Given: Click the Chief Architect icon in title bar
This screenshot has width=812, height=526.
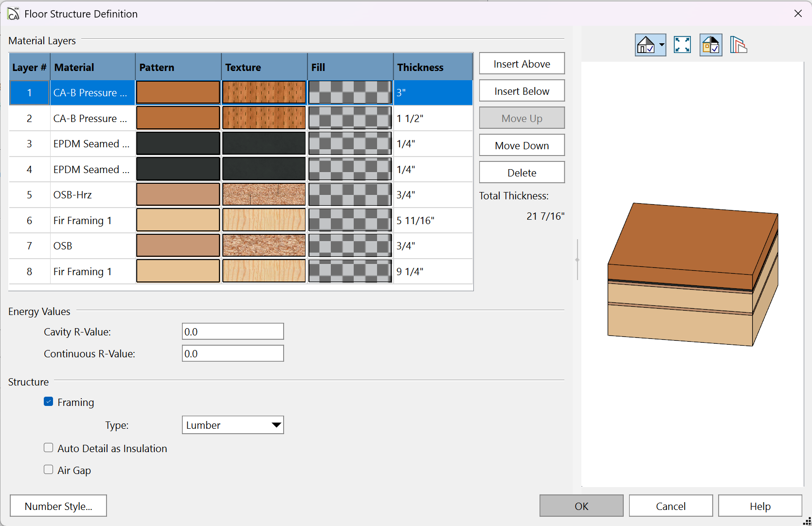Looking at the screenshot, I should click(13, 14).
